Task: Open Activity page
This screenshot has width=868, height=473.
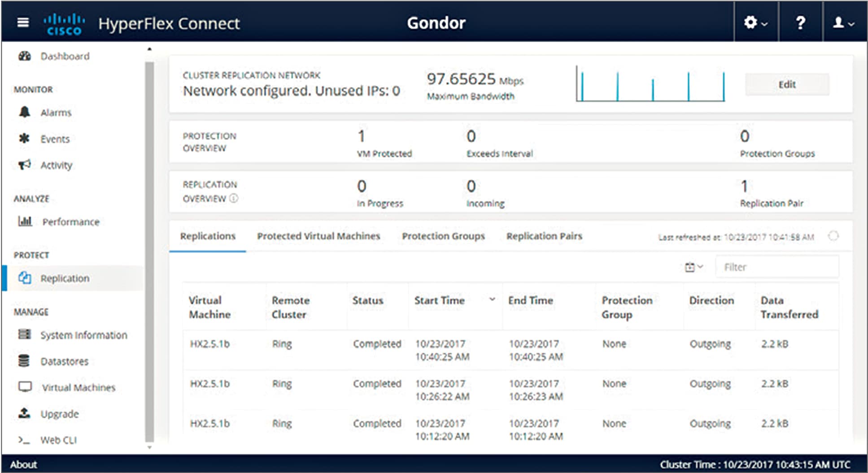Action: (x=57, y=165)
